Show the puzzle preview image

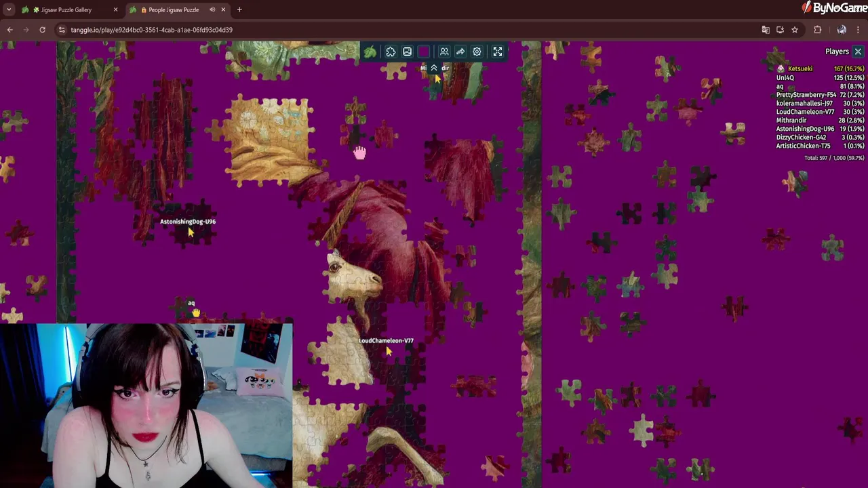tap(407, 52)
